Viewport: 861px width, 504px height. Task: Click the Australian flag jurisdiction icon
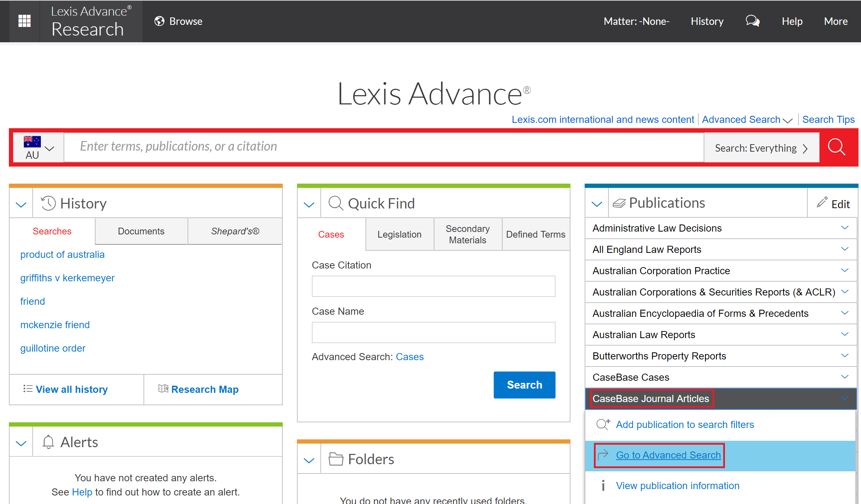[32, 141]
